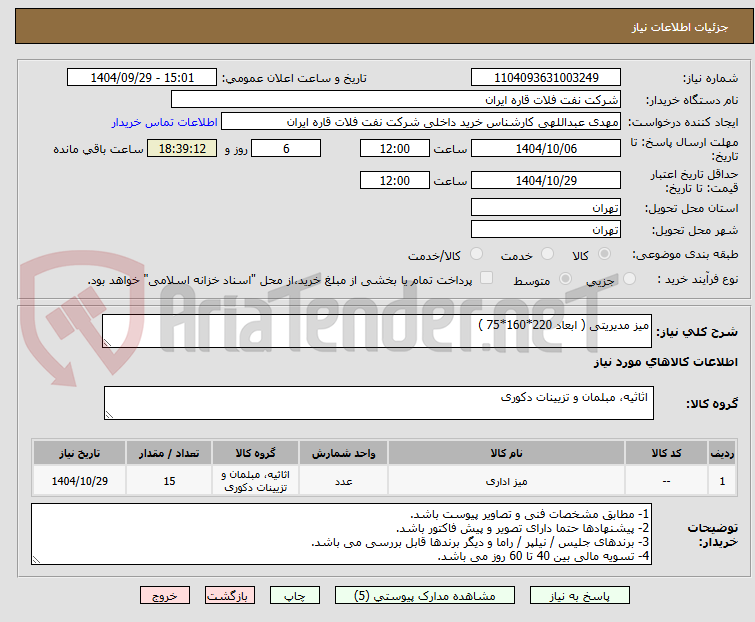755x622 pixels.
Task: Click the کد کالا column header
Action: [666, 453]
